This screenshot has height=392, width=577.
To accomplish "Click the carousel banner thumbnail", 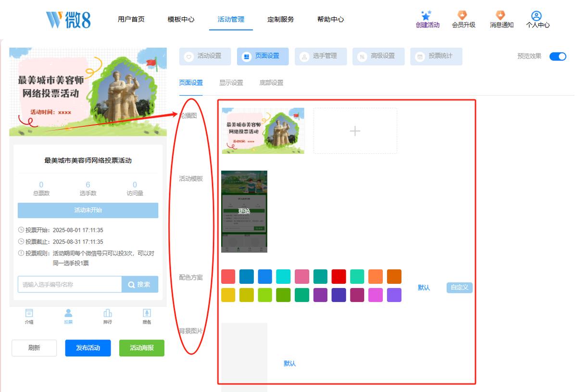I will 263,131.
